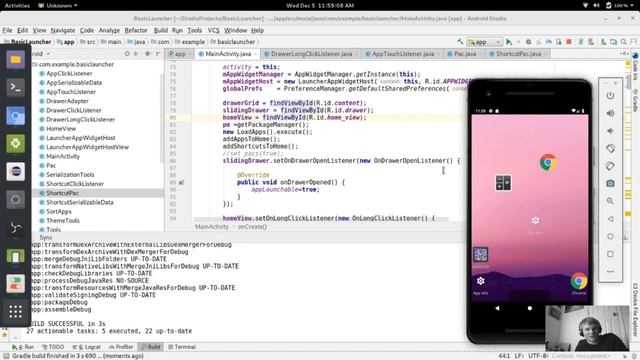This screenshot has height=360, width=640.
Task: Click the editor horizontal scrollbar
Action: [x=321, y=220]
